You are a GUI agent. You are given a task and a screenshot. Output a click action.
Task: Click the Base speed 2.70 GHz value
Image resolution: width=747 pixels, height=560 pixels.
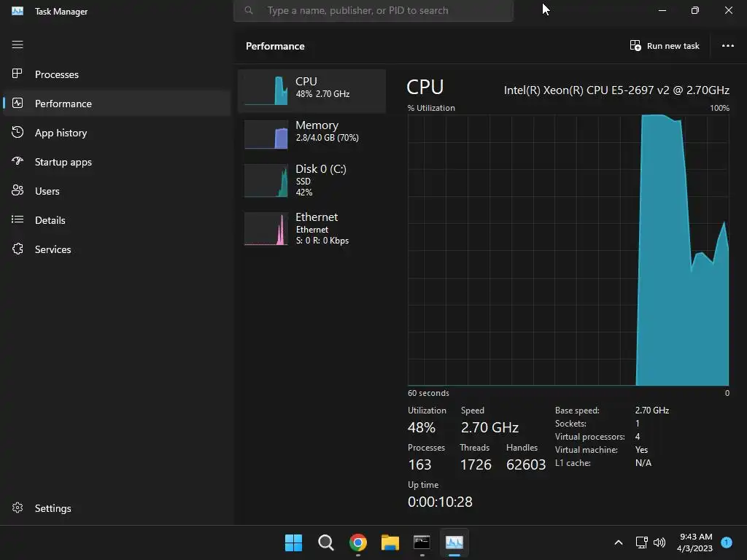[651, 410]
